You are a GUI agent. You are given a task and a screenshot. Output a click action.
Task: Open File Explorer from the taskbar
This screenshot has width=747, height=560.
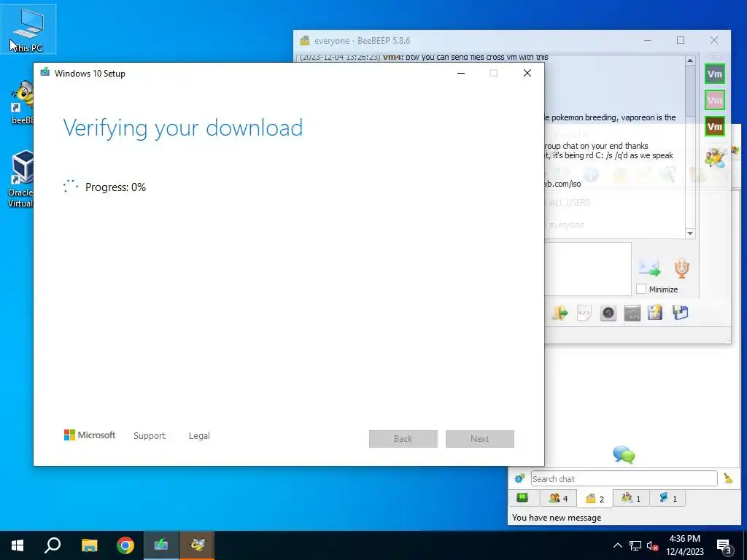[89, 545]
